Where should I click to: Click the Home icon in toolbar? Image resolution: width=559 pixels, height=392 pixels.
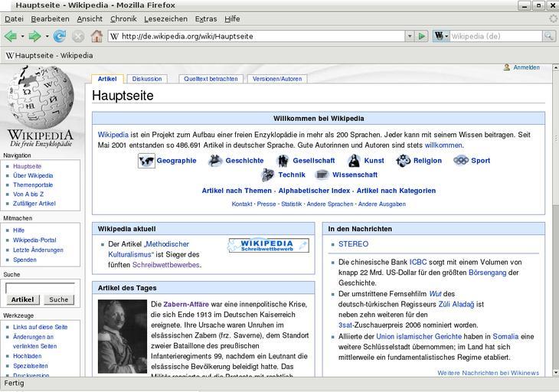(96, 36)
